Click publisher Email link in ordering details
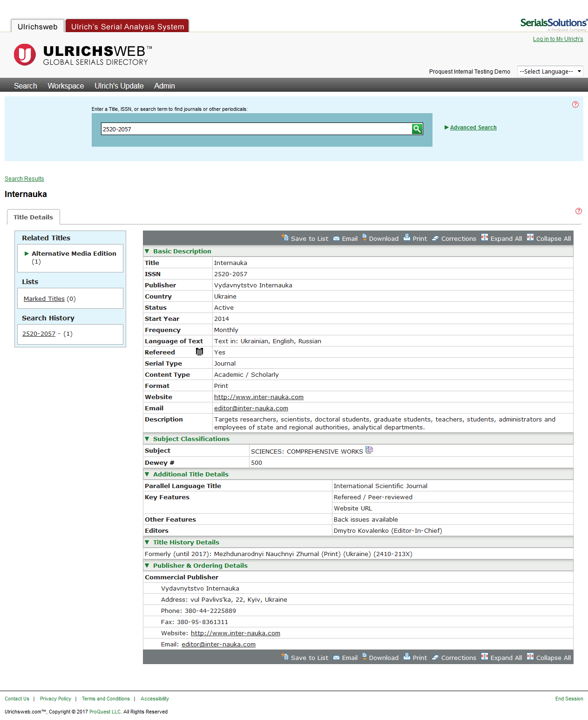This screenshot has width=588, height=720. pyautogui.click(x=218, y=644)
